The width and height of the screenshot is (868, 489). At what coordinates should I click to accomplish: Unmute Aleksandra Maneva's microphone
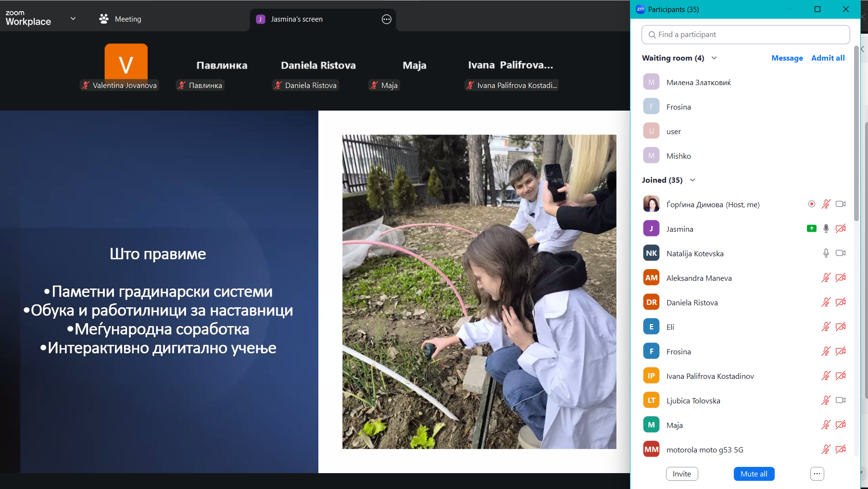[826, 277]
